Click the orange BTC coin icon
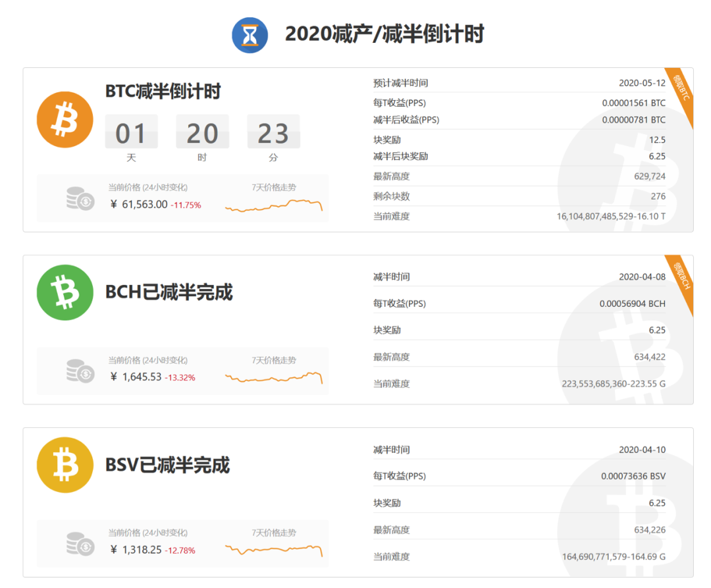 [x=65, y=120]
